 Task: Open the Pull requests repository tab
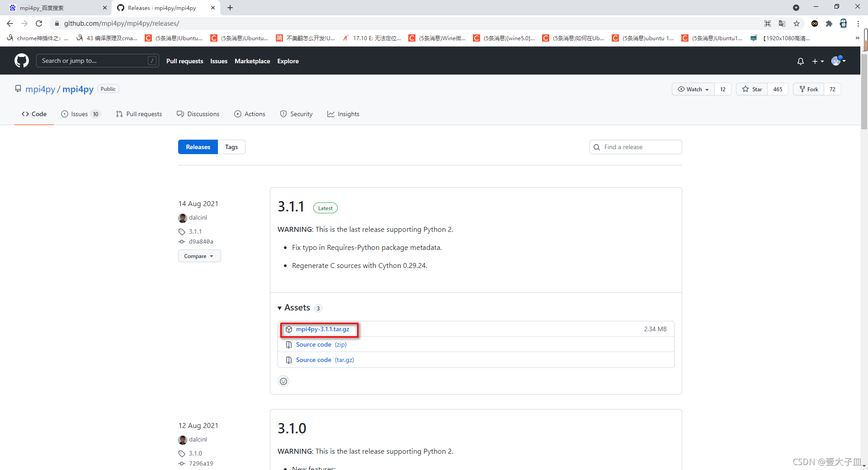point(139,114)
